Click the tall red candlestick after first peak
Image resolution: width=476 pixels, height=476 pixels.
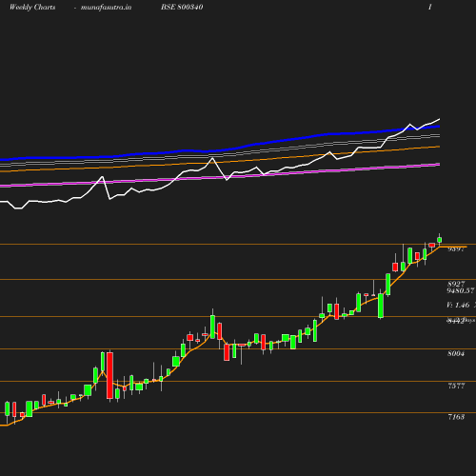[109, 375]
